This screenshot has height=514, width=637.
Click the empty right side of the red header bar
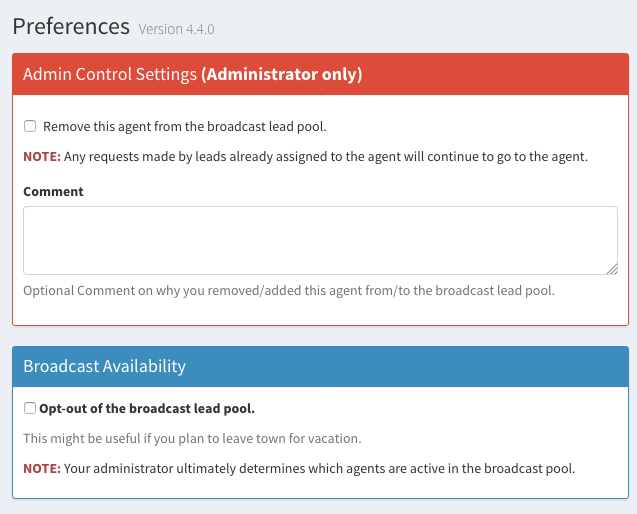click(x=520, y=74)
